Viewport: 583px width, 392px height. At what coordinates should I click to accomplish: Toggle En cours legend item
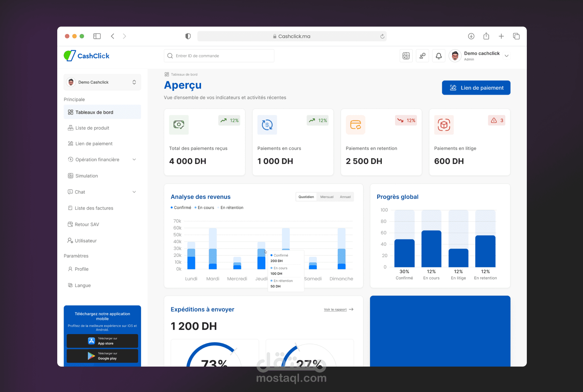pos(204,208)
